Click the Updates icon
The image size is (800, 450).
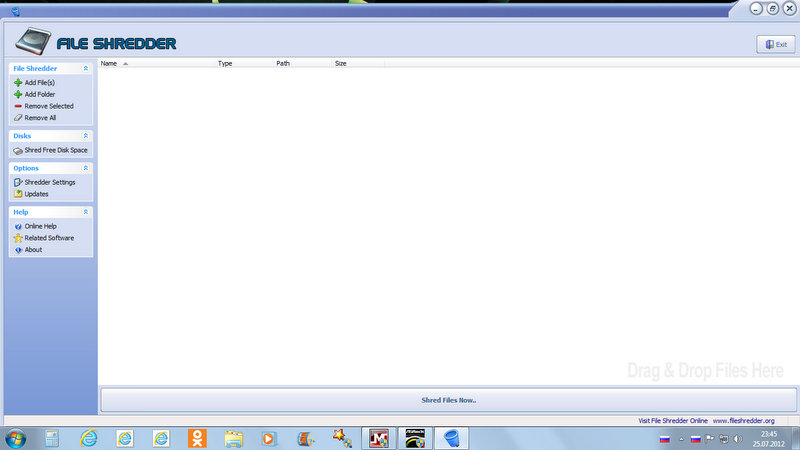18,194
